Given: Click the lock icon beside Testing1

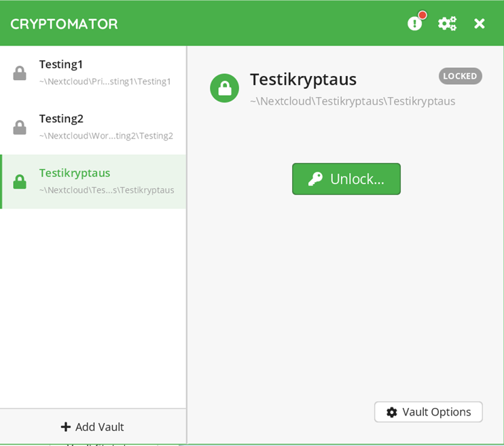Looking at the screenshot, I should click(x=20, y=73).
